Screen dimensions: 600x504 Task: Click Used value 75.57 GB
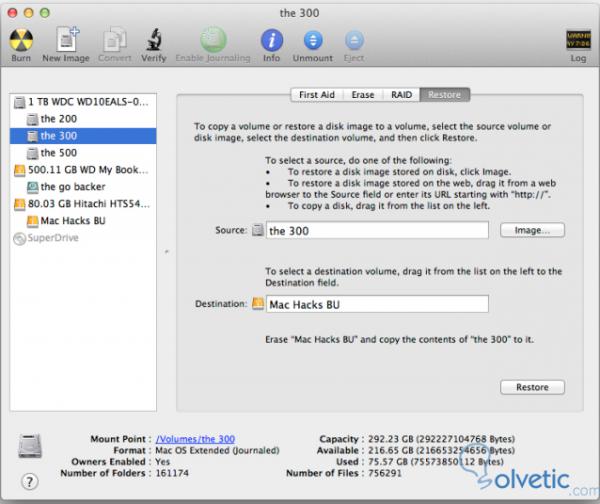click(435, 462)
